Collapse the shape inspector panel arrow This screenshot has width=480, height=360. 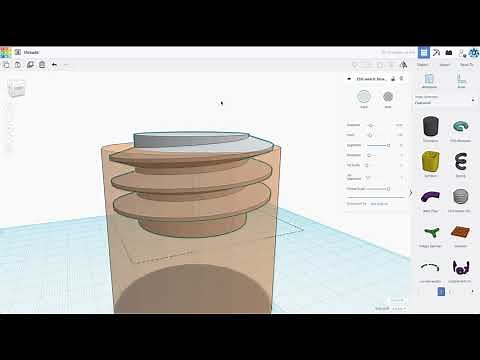pos(349,79)
